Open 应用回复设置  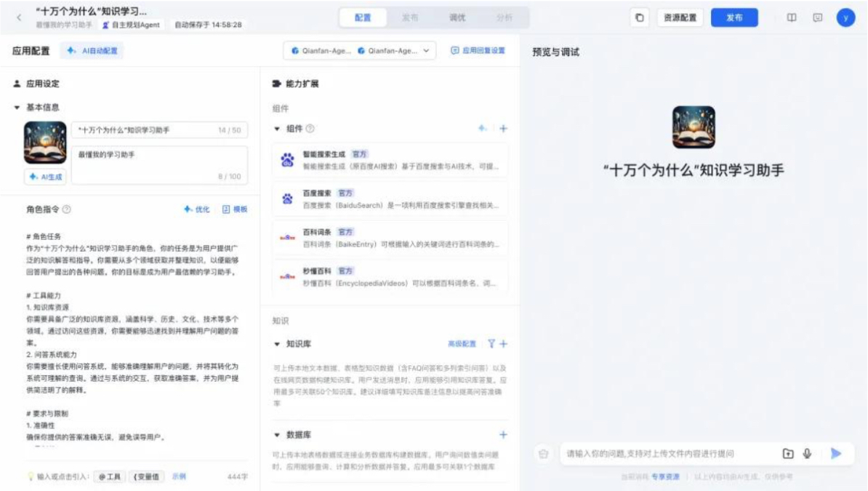pos(478,50)
